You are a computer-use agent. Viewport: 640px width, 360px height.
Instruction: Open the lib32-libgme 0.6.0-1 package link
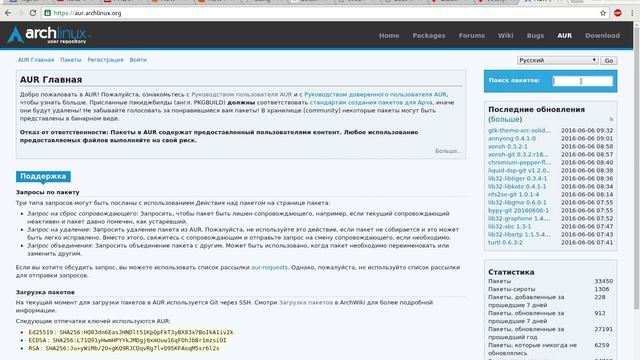click(x=517, y=202)
